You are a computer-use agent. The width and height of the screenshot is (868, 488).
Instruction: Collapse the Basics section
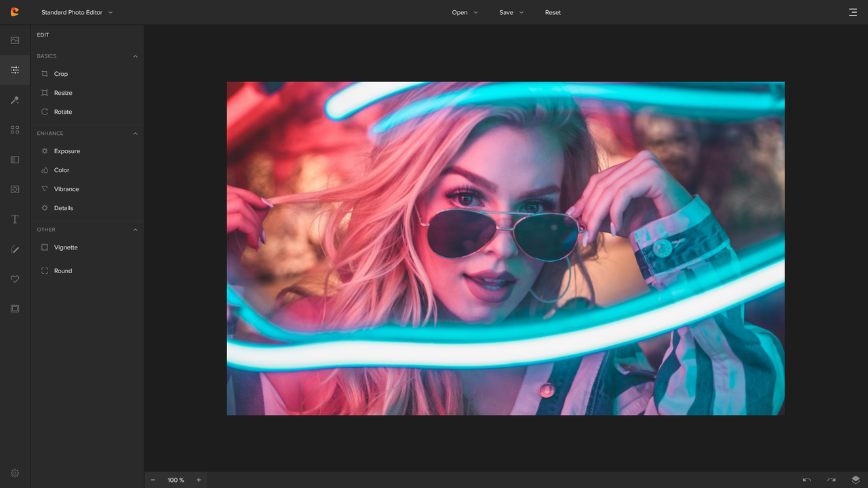point(135,56)
